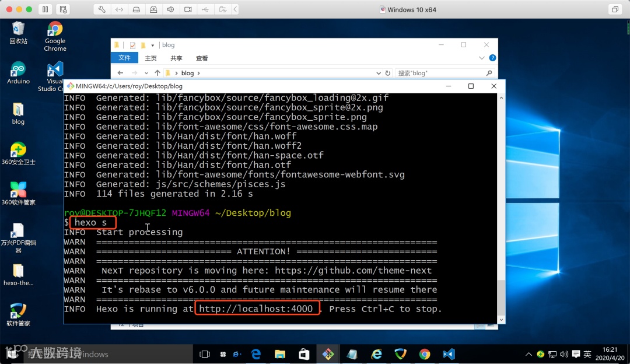Open Visual Studio Code from the taskbar

pyautogui.click(x=449, y=354)
